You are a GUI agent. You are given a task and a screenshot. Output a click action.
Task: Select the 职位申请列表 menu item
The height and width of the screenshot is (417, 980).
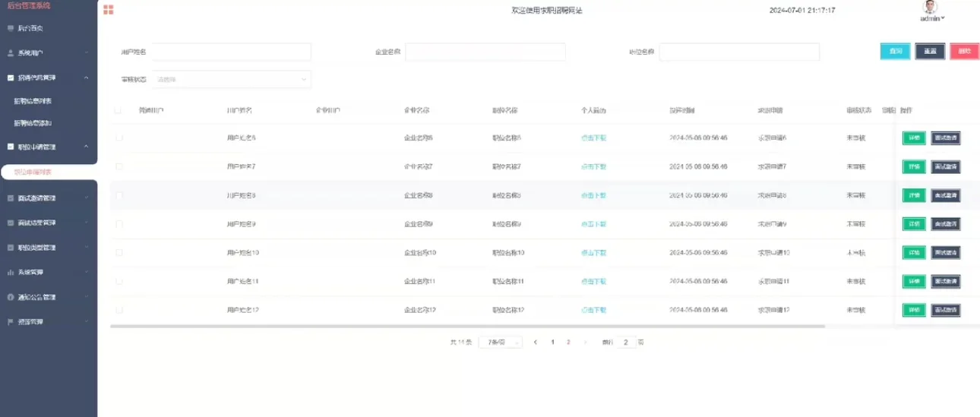(x=49, y=172)
